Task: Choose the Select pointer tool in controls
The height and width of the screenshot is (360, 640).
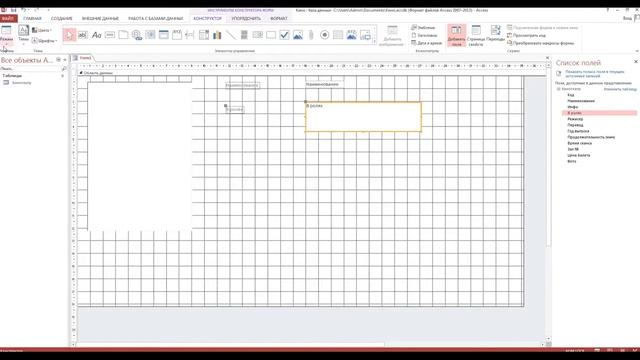Action: pyautogui.click(x=69, y=35)
